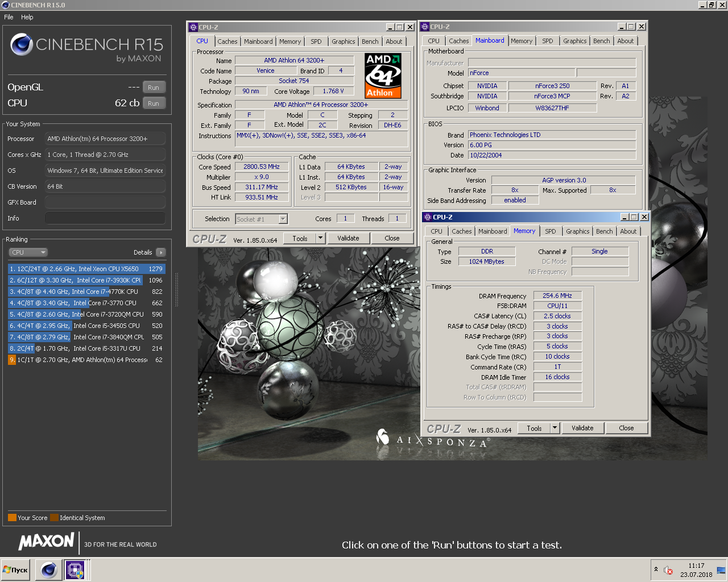
Task: Select ranking row 2 Core i7-3930K
Action: click(86, 280)
